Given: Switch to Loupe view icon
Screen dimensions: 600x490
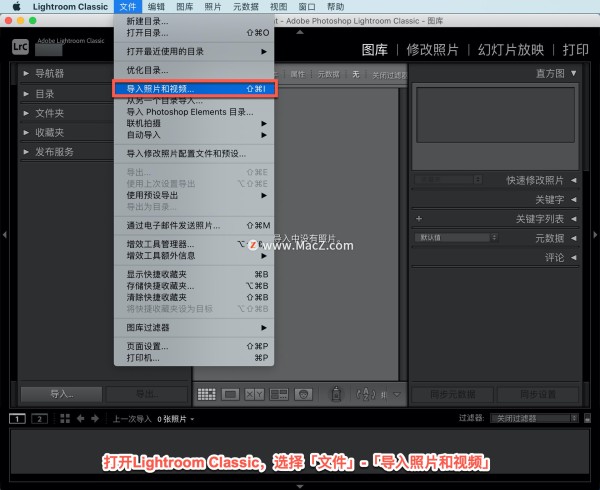Looking at the screenshot, I should tap(230, 394).
